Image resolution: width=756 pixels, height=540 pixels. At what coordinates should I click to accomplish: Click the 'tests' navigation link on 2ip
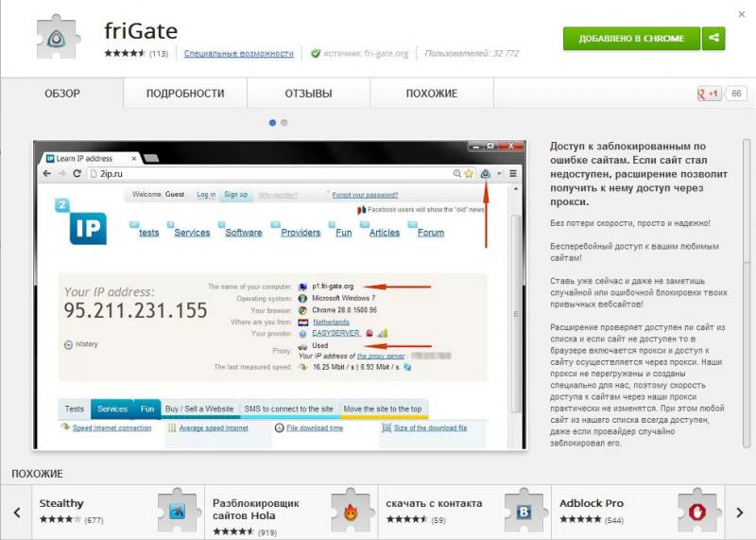click(x=148, y=233)
